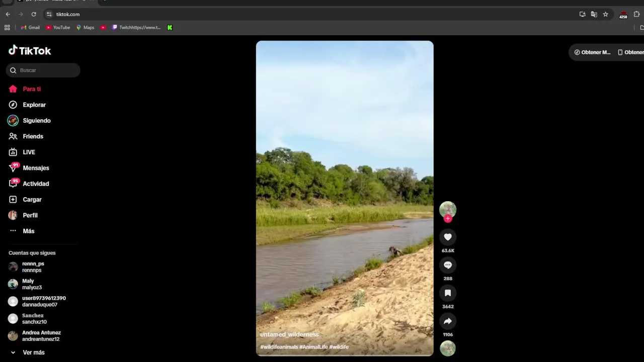Expand Ver más followed accounts
The height and width of the screenshot is (362, 644).
click(x=28, y=352)
